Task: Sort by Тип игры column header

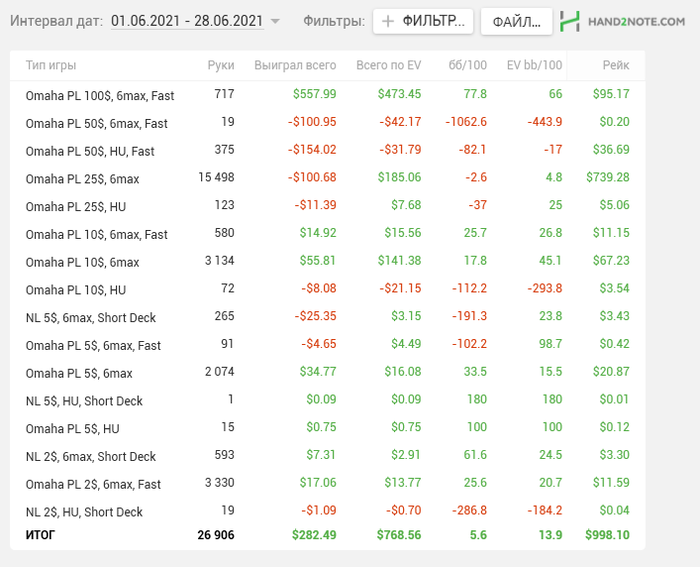Action: coord(51,65)
